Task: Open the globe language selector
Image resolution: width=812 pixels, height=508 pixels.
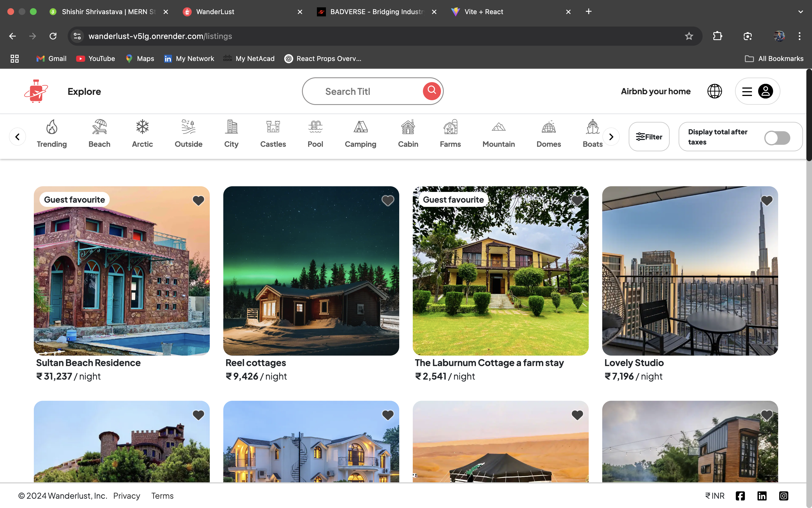Action: pyautogui.click(x=714, y=91)
